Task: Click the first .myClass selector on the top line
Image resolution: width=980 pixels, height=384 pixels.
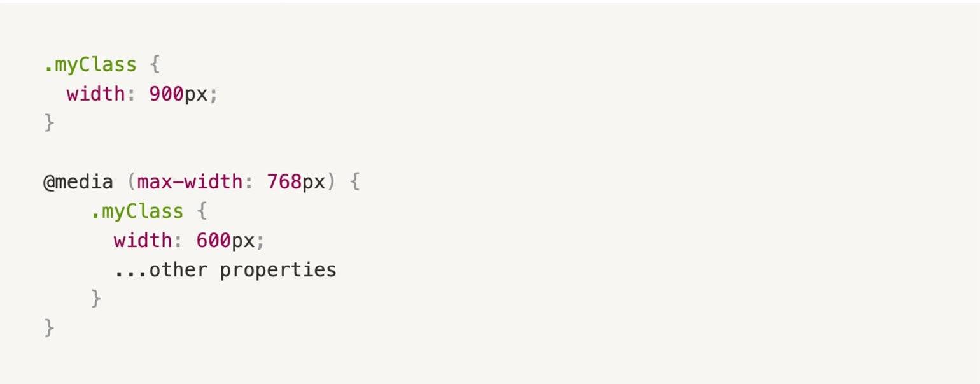Action: tap(90, 65)
